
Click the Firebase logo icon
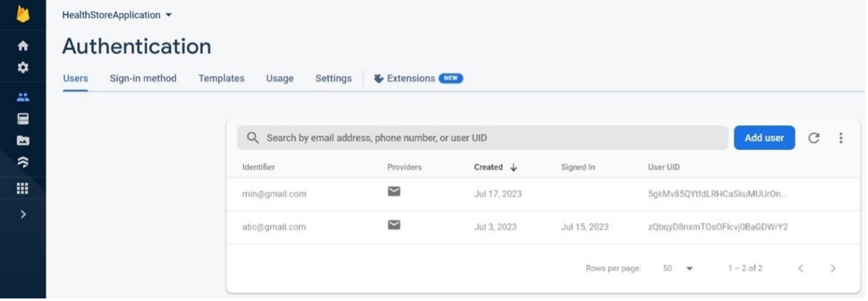[x=23, y=14]
